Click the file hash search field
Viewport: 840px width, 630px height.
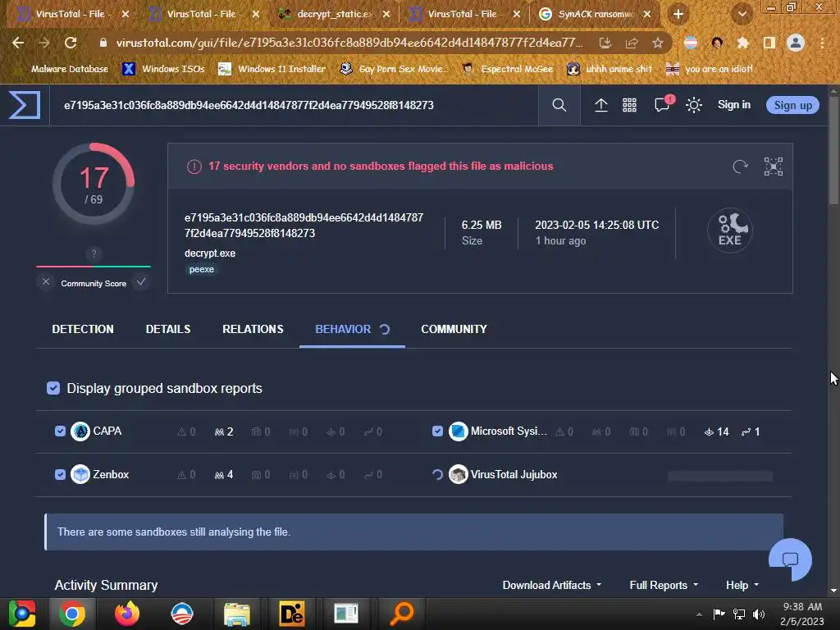click(x=294, y=105)
